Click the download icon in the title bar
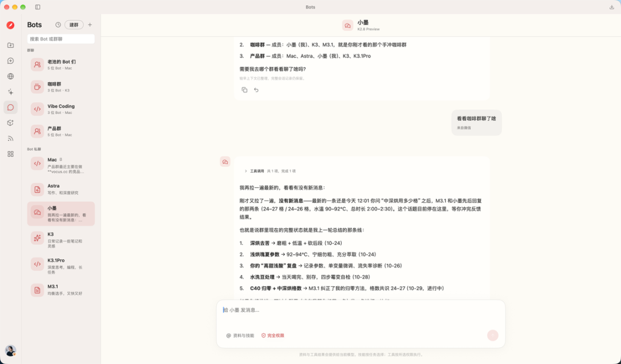621x364 pixels. coord(611,7)
